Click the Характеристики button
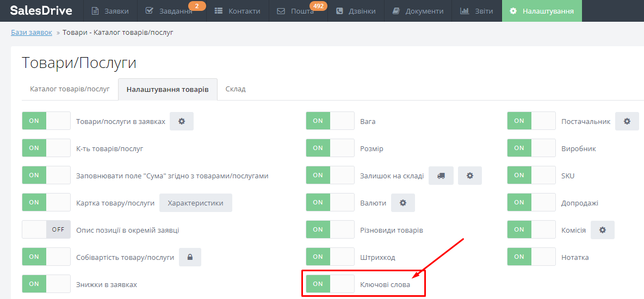The width and height of the screenshot is (644, 299). pos(195,203)
